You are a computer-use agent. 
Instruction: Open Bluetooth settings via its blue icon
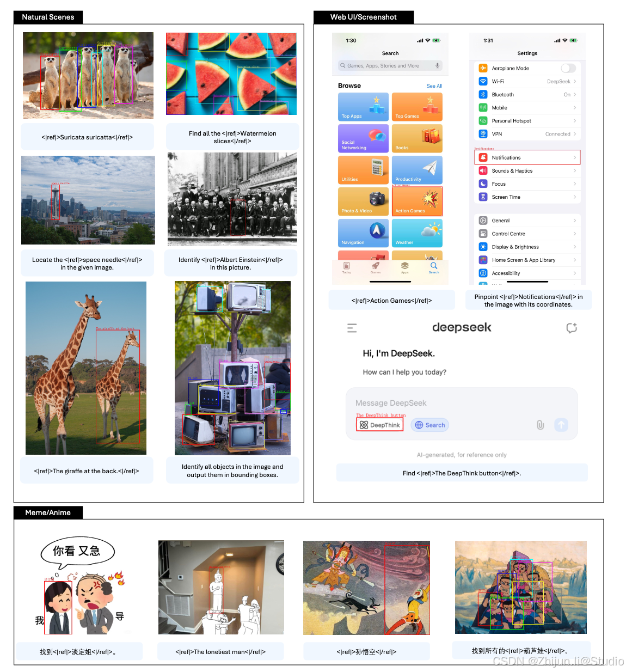coord(482,95)
